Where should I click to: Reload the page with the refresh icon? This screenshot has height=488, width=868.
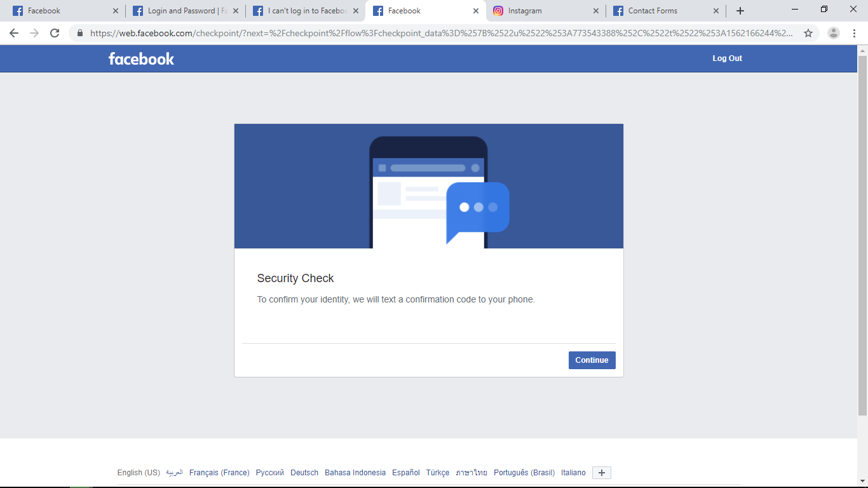[55, 33]
